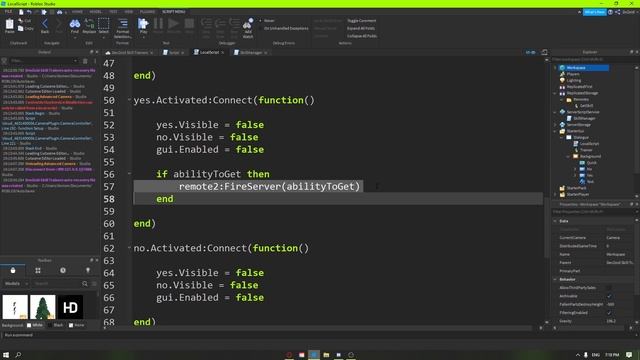Open the Models category dropdown in Toolbox
This screenshot has height=360, width=640.
15,283
